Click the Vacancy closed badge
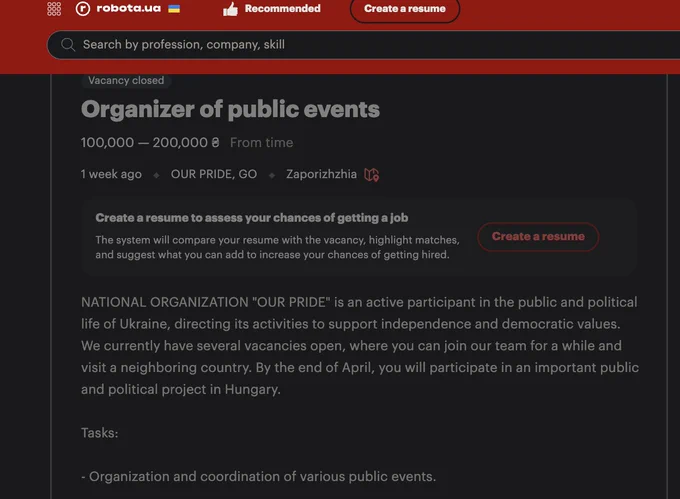This screenshot has height=499, width=680. pos(126,80)
